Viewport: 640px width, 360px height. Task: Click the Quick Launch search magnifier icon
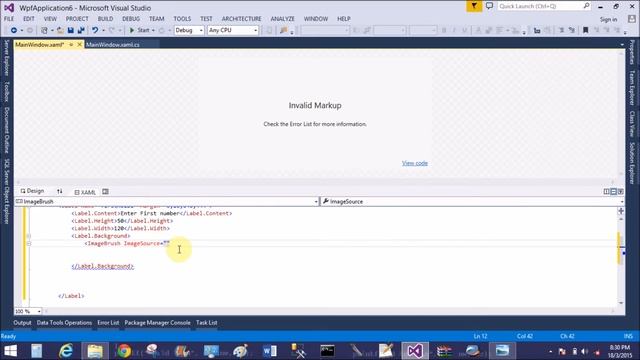(586, 6)
